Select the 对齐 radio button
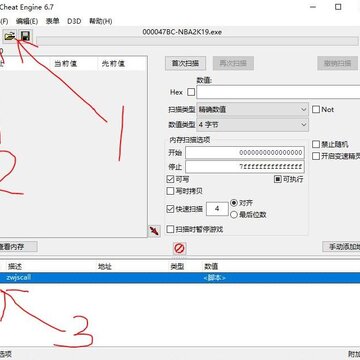Viewport: 360px width, 360px height. [234, 203]
